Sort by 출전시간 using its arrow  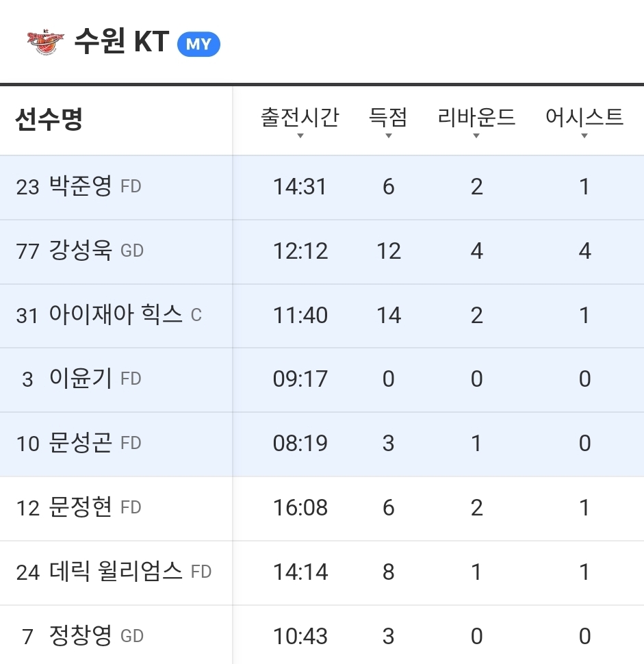pos(300,136)
